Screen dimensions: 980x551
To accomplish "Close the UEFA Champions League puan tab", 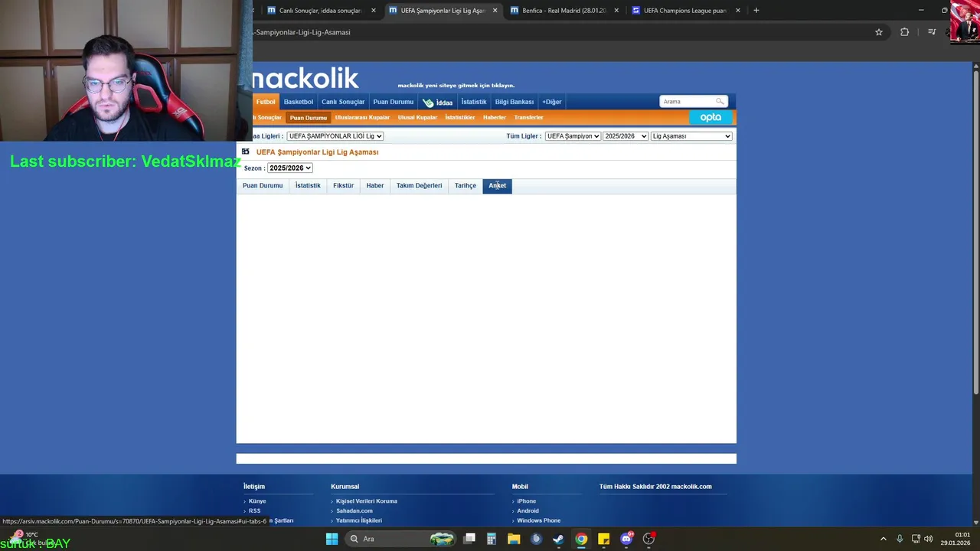I will click(x=738, y=11).
